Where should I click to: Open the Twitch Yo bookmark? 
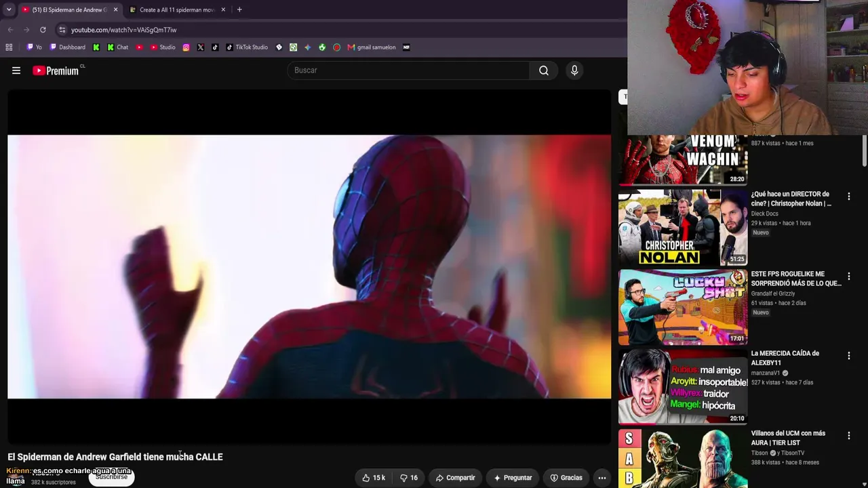click(x=34, y=47)
